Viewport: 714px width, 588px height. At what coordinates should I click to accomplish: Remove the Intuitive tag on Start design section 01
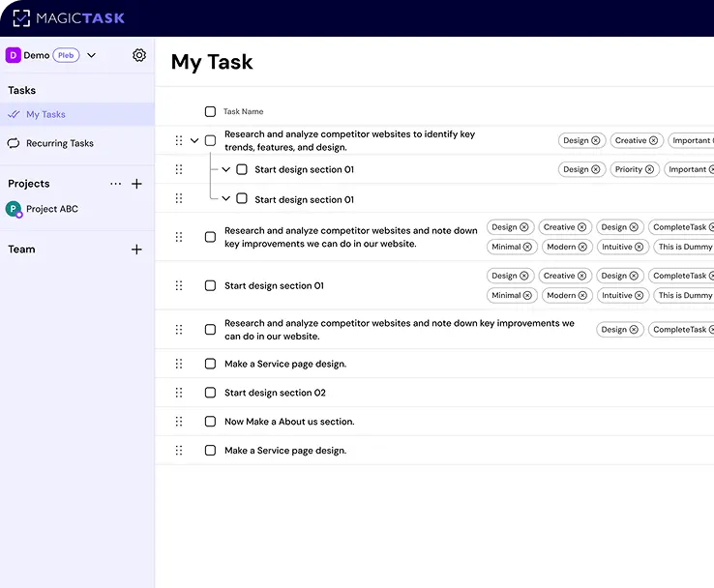[x=639, y=296]
